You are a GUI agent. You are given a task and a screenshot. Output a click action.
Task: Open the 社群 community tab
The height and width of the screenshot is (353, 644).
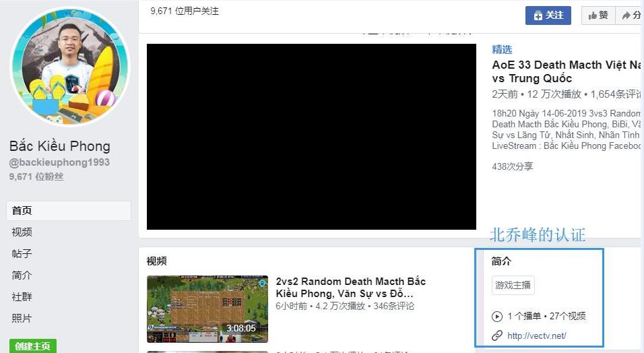coord(22,296)
